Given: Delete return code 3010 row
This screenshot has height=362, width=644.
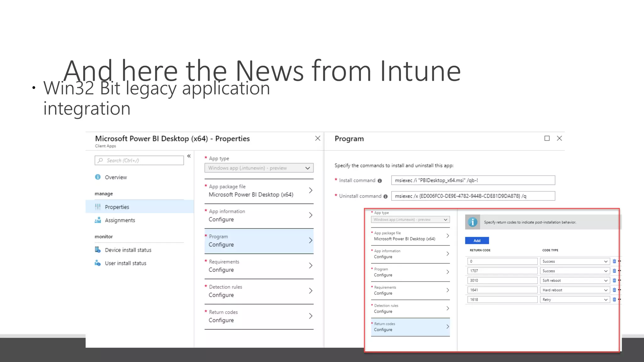Looking at the screenshot, I should [614, 280].
